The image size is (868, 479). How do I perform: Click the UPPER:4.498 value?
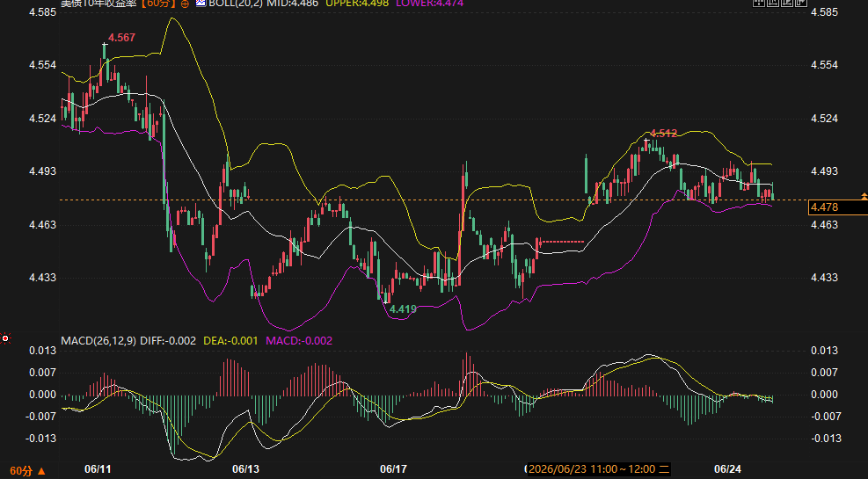(357, 3)
